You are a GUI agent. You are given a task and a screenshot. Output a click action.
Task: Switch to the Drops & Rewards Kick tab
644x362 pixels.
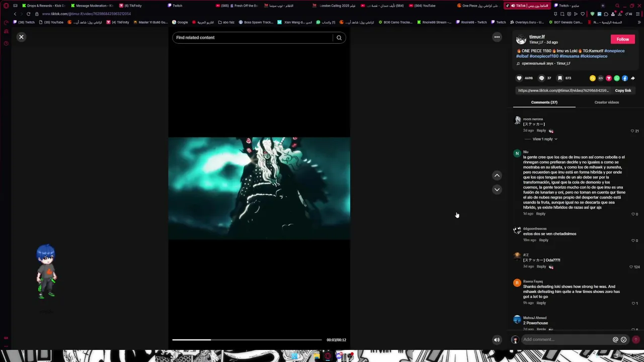(44, 6)
